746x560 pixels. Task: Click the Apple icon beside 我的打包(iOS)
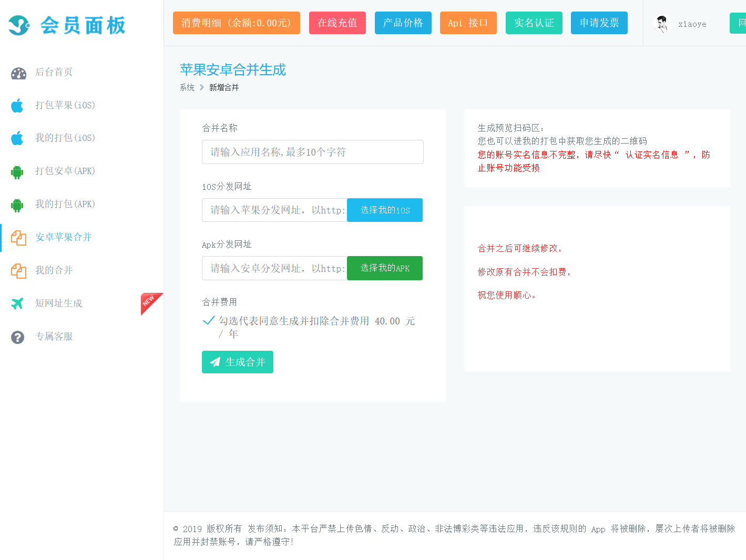(x=17, y=138)
